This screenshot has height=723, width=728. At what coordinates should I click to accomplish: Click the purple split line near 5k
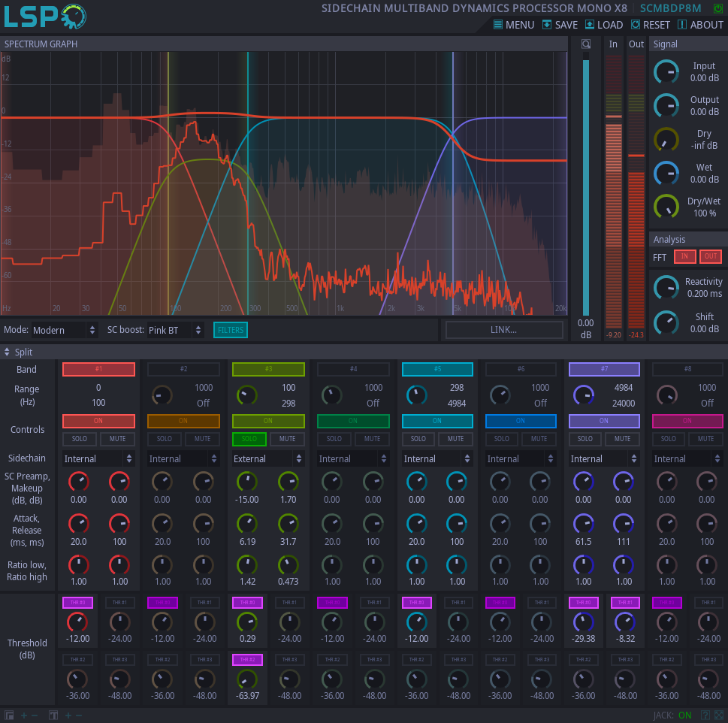pyautogui.click(x=453, y=183)
